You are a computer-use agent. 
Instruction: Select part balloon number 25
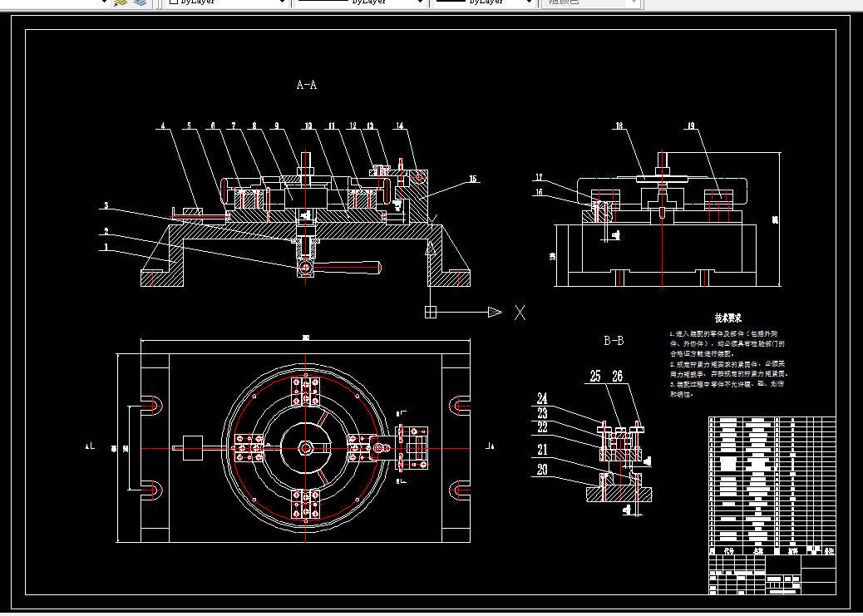(595, 376)
